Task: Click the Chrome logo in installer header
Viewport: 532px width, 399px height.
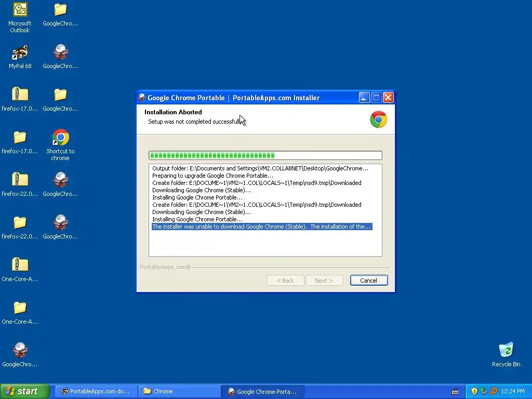Action: tap(378, 119)
